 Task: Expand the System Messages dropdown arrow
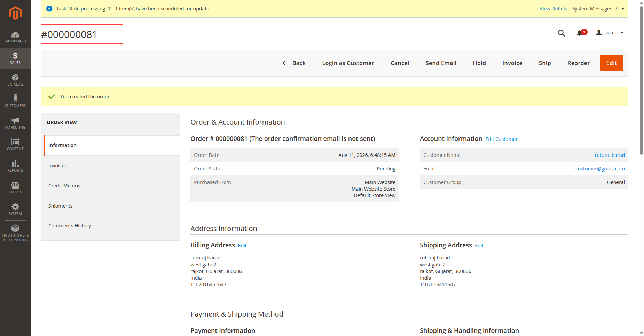coord(623,9)
